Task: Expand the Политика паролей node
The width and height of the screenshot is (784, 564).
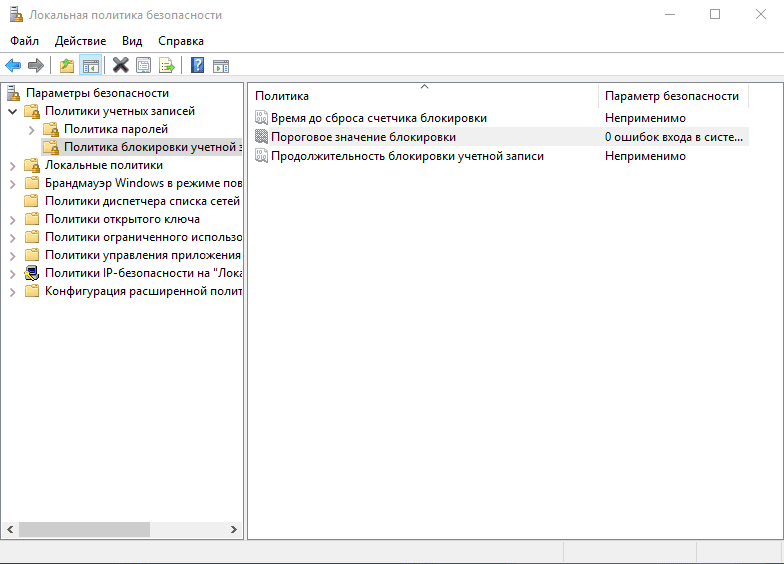Action: [x=32, y=129]
